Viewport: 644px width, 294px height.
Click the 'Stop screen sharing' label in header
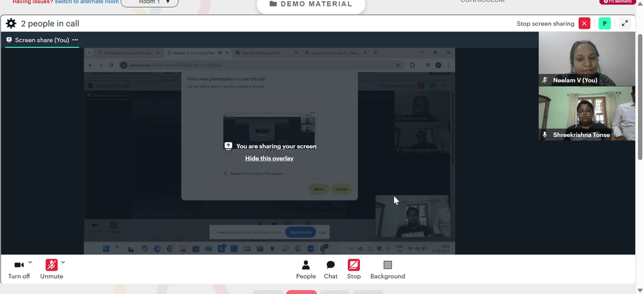point(545,24)
